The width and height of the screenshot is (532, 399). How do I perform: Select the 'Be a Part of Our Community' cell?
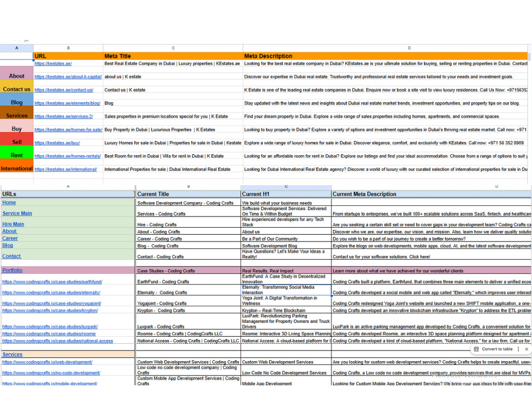pyautogui.click(x=286, y=239)
